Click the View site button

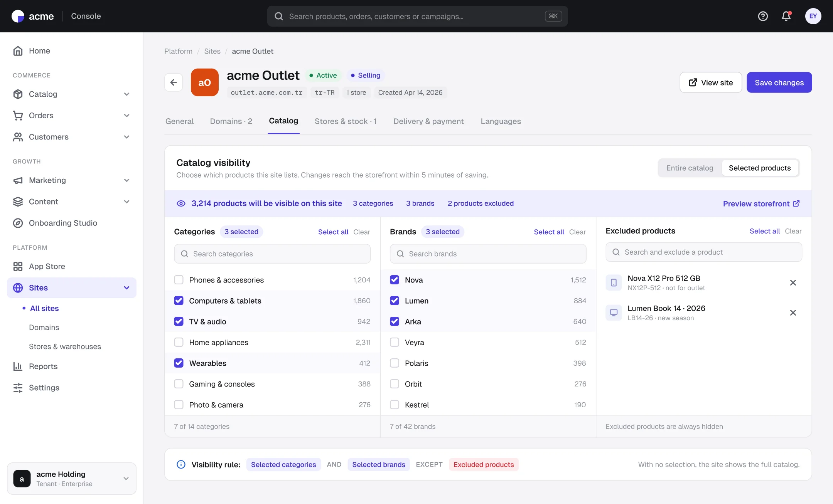click(x=710, y=82)
